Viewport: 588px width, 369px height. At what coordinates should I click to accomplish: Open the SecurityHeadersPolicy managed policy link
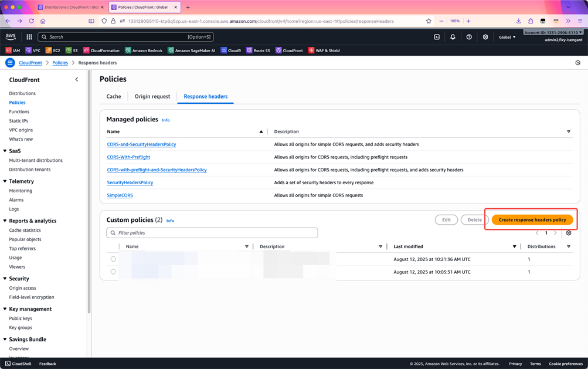[x=130, y=182]
